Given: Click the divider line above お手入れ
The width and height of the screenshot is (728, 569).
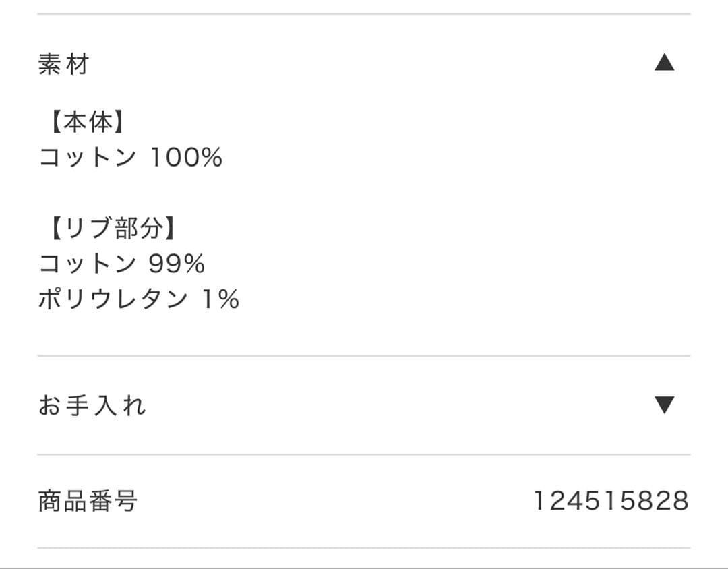Looking at the screenshot, I should [364, 355].
